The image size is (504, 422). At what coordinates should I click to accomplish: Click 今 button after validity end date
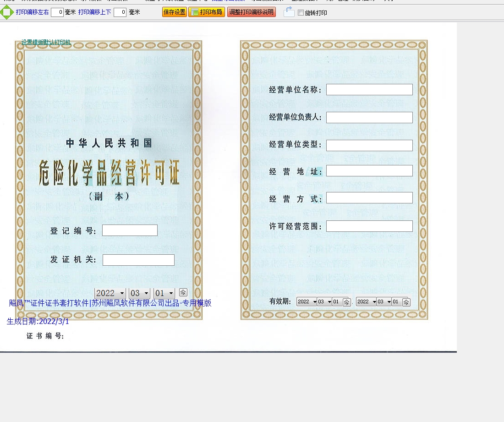pos(406,302)
